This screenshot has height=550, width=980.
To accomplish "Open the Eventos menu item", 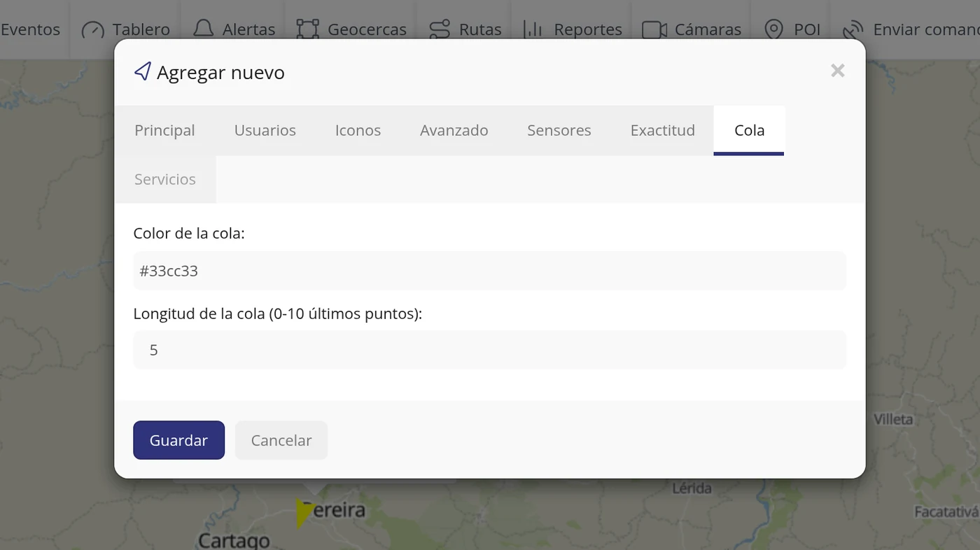I will 30,29.
